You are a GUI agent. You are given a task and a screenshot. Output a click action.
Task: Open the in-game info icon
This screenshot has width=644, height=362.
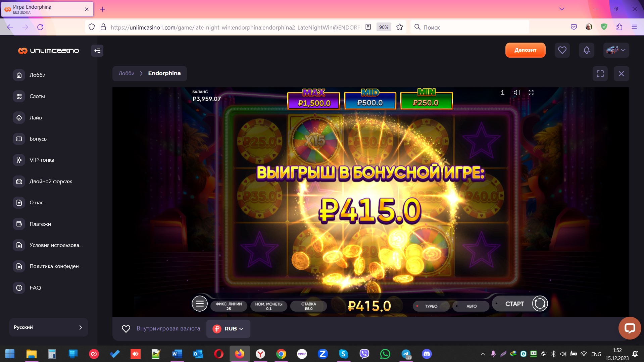pos(502,93)
